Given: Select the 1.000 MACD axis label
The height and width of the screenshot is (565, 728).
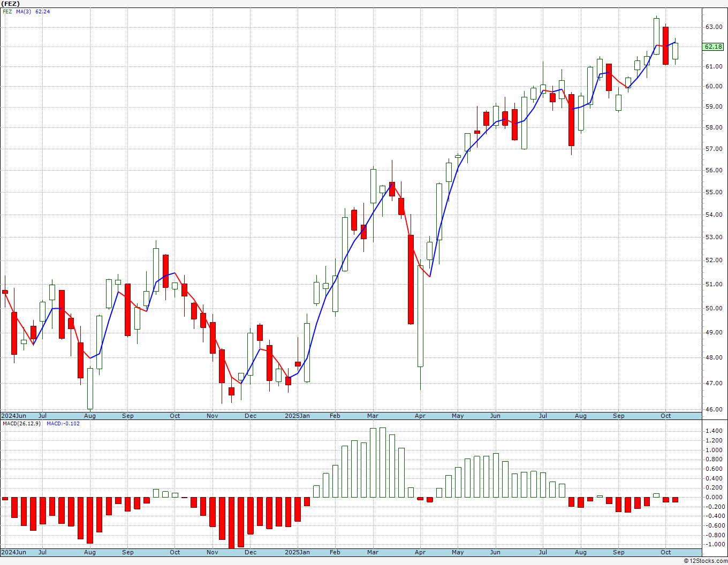Looking at the screenshot, I should point(714,450).
